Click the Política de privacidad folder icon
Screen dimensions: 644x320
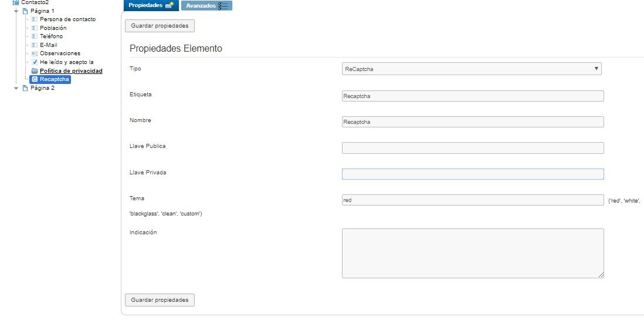tap(35, 70)
